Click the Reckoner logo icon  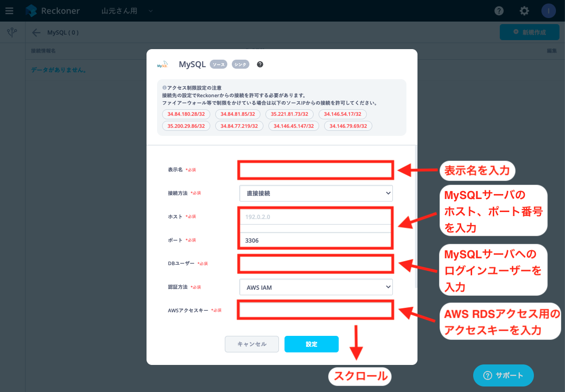[x=31, y=11]
